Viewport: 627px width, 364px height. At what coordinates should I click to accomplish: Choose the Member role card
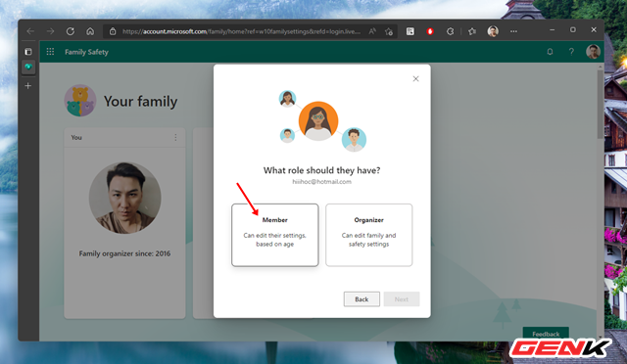coord(275,235)
